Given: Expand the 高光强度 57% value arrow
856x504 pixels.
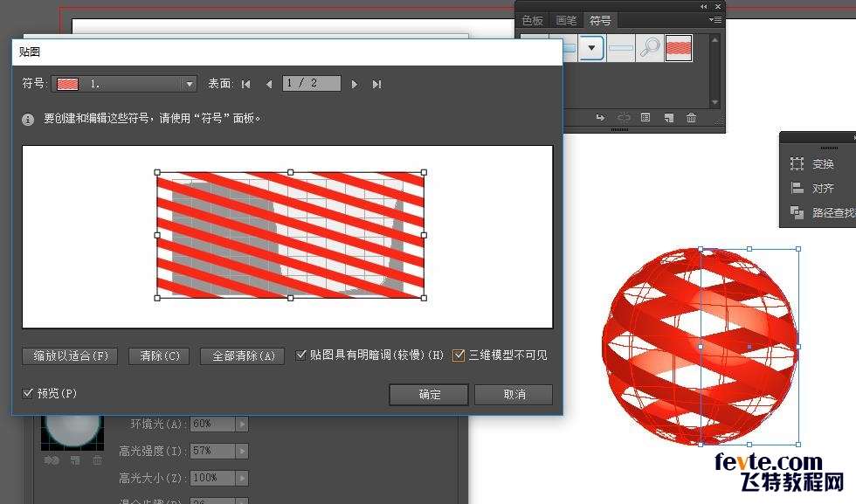Looking at the screenshot, I should (x=242, y=451).
